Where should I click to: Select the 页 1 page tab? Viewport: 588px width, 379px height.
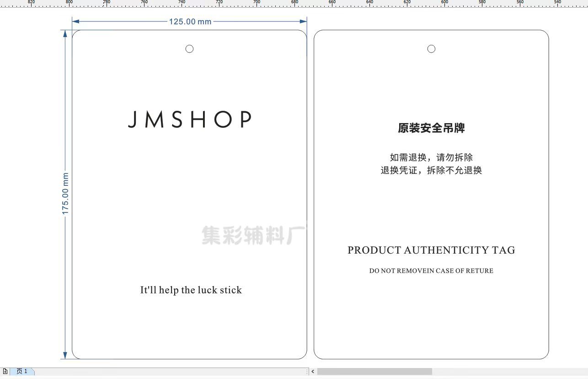tap(22, 371)
